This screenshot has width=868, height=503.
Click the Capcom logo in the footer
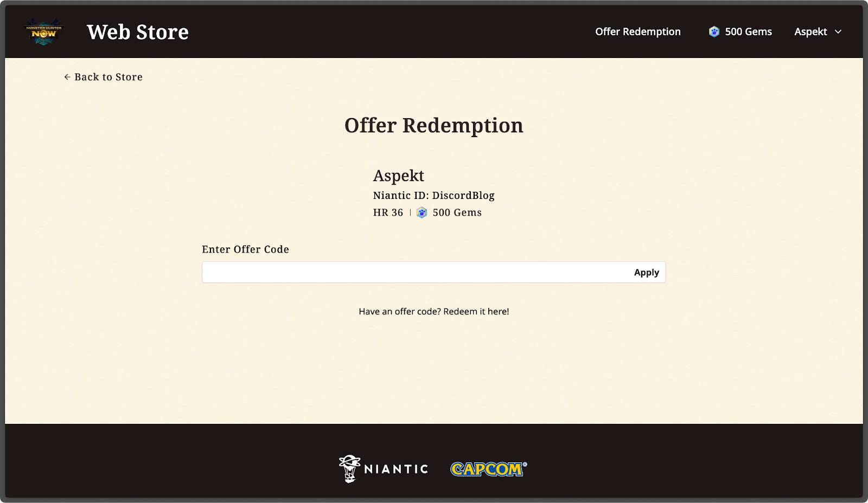click(x=489, y=469)
